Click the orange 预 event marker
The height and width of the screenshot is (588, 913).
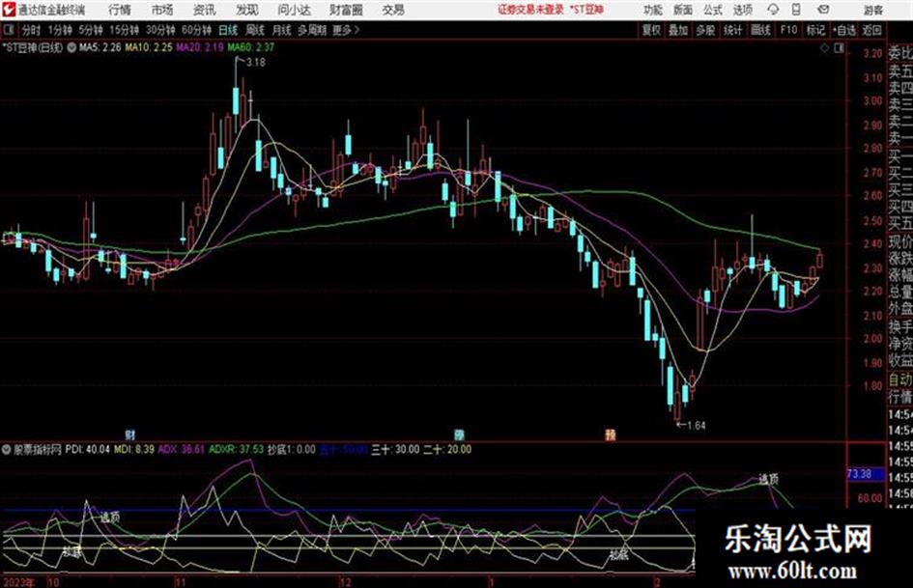pos(611,434)
